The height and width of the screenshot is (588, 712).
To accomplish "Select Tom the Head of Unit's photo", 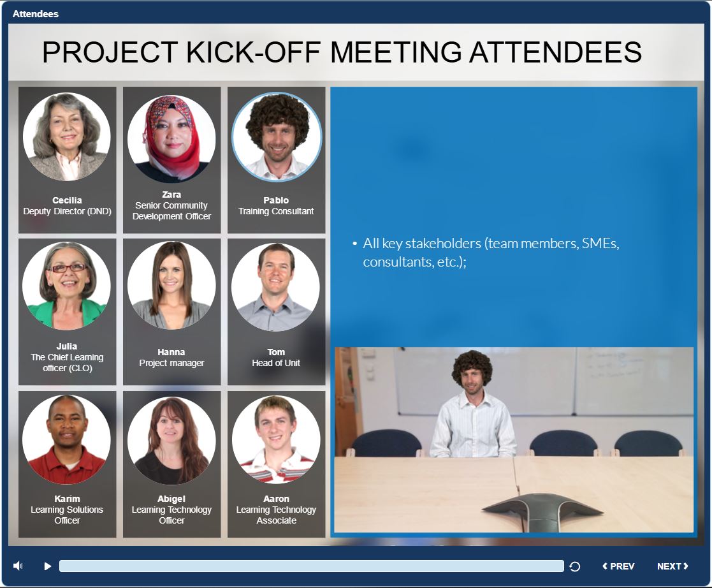I will (276, 287).
